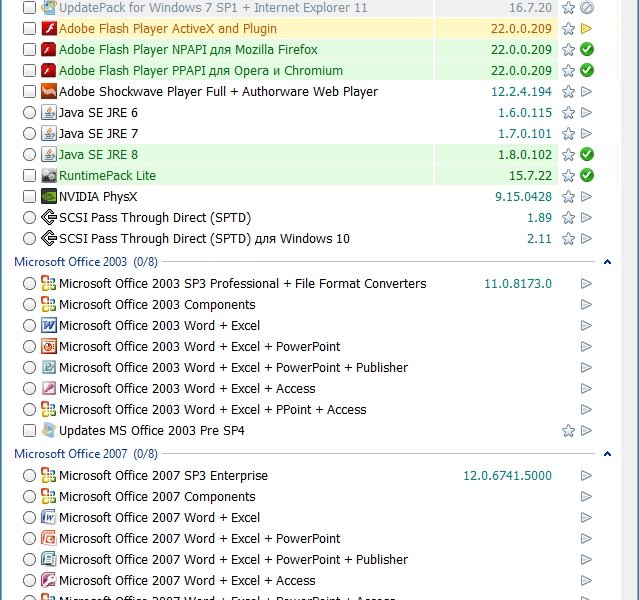Click the star icon for SPTD для Windows 10
639x600 pixels.
pos(568,238)
